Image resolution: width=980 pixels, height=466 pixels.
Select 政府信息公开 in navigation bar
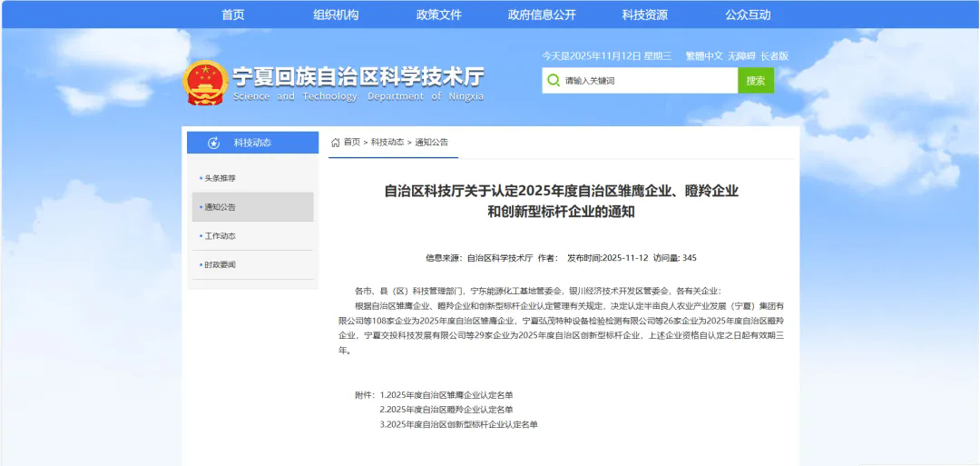point(542,15)
